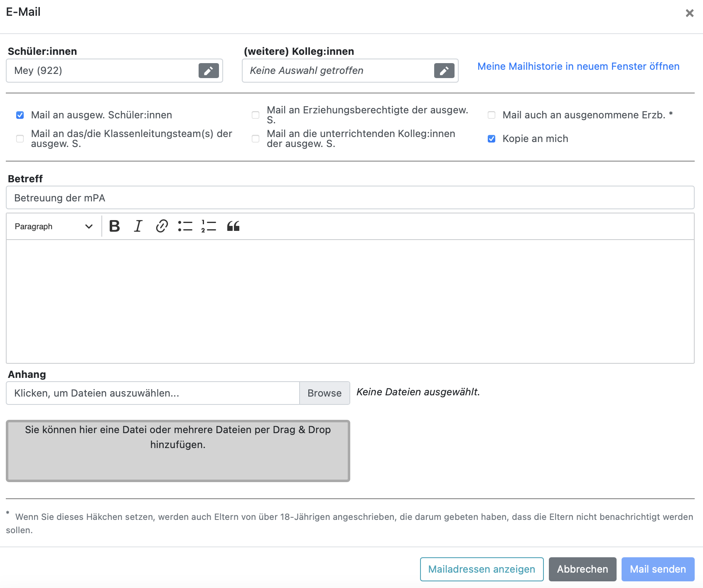Uncheck Kopie an mich
The width and height of the screenshot is (703, 588).
coord(492,139)
